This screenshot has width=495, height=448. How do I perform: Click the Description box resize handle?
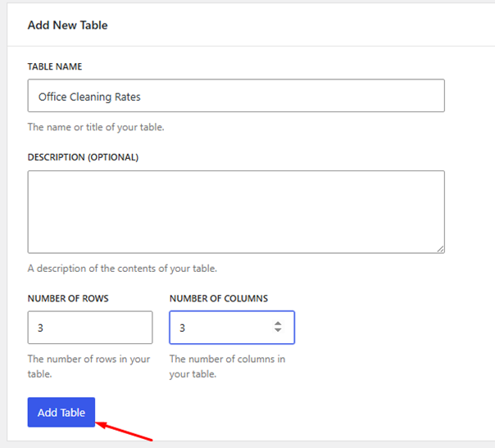tap(440, 248)
